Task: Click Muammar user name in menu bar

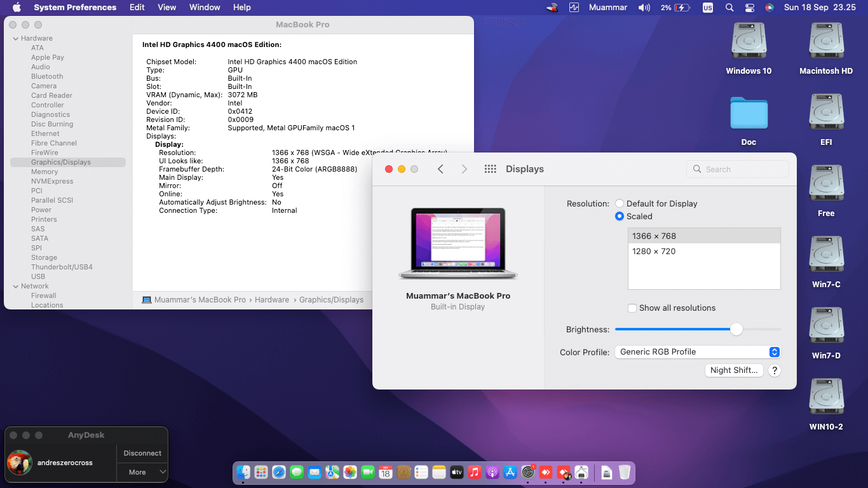Action: coord(608,8)
